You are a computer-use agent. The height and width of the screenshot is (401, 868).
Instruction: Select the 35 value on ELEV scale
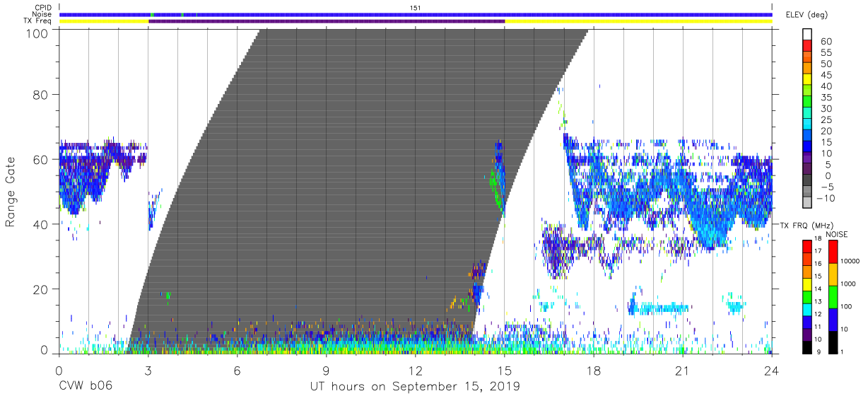826,98
